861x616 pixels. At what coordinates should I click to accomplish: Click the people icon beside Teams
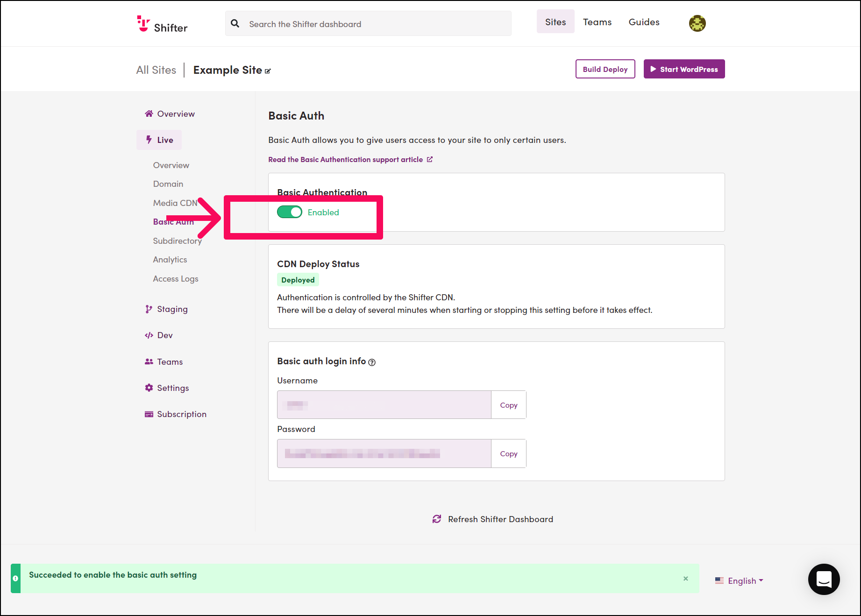149,361
